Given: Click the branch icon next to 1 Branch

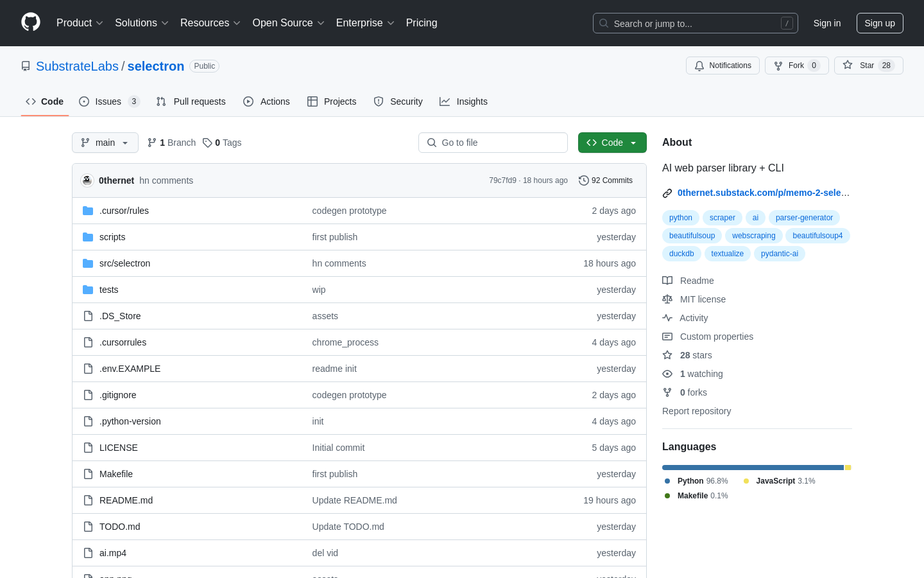Looking at the screenshot, I should 152,143.
